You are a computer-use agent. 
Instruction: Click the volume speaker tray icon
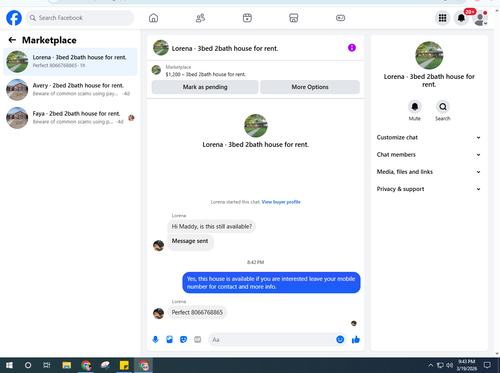coord(449,365)
